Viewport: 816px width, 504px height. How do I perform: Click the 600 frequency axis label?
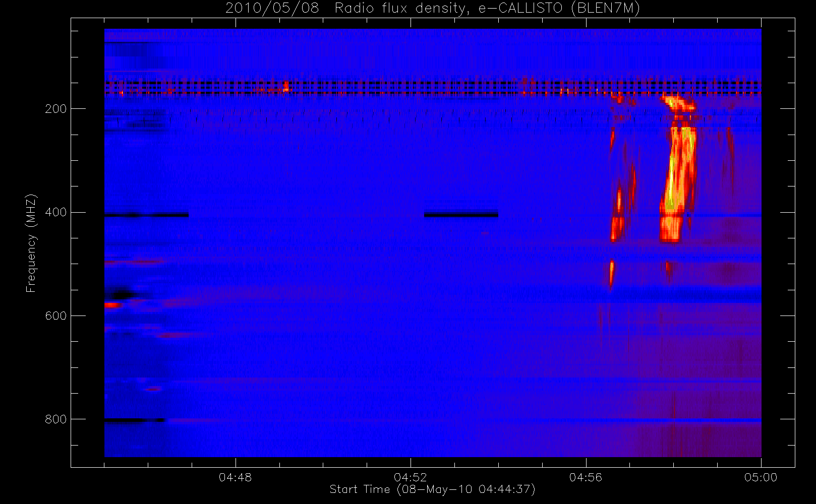coord(55,316)
